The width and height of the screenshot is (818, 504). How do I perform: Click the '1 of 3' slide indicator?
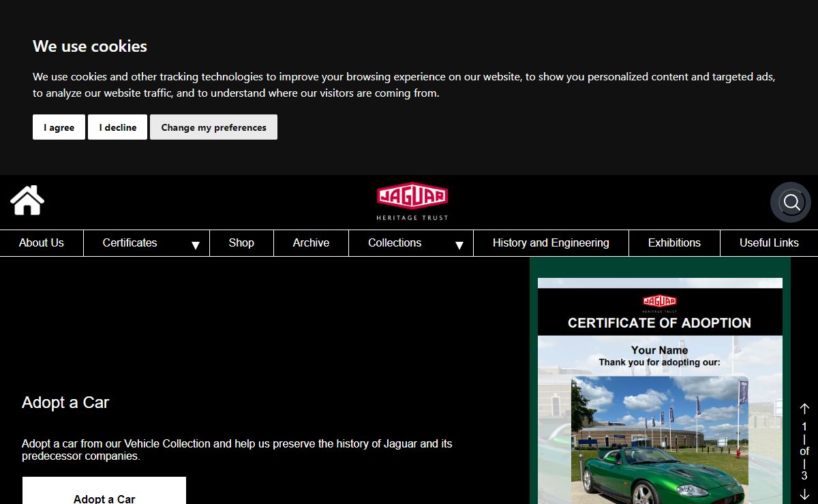point(804,451)
